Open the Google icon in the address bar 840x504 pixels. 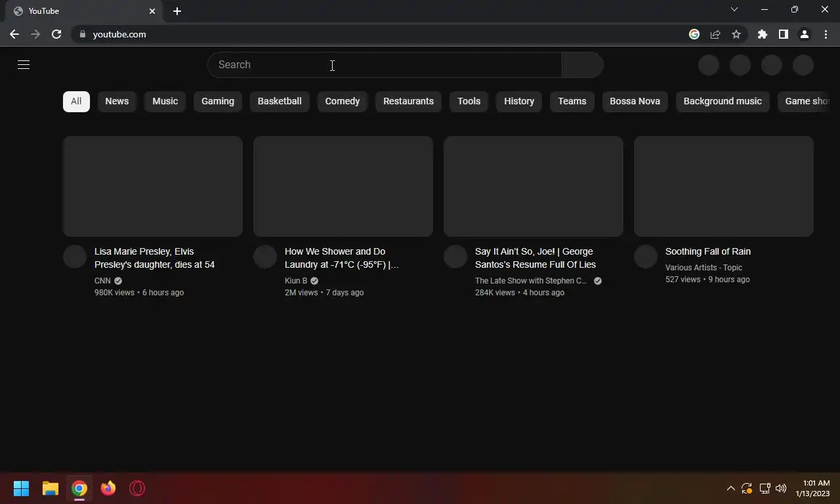click(694, 34)
